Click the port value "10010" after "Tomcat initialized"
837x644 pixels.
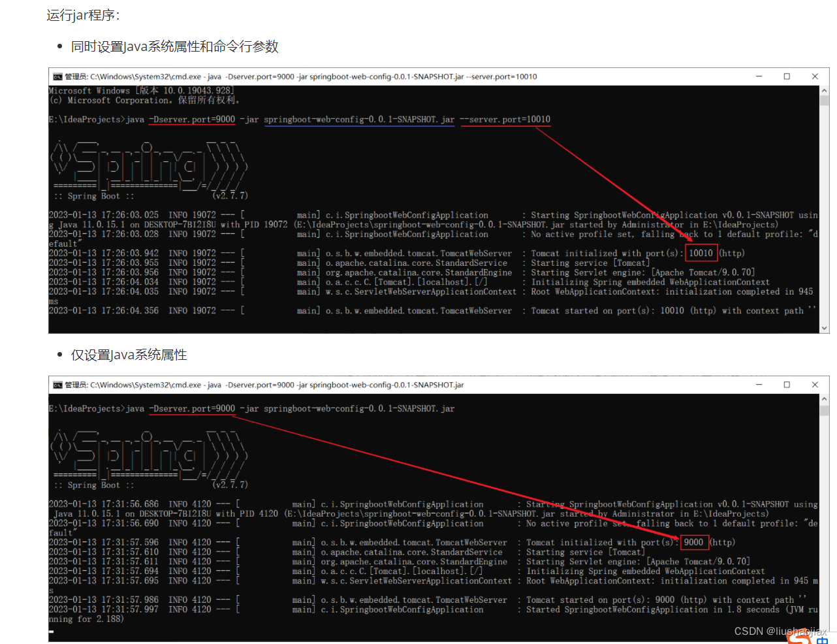[x=701, y=253]
